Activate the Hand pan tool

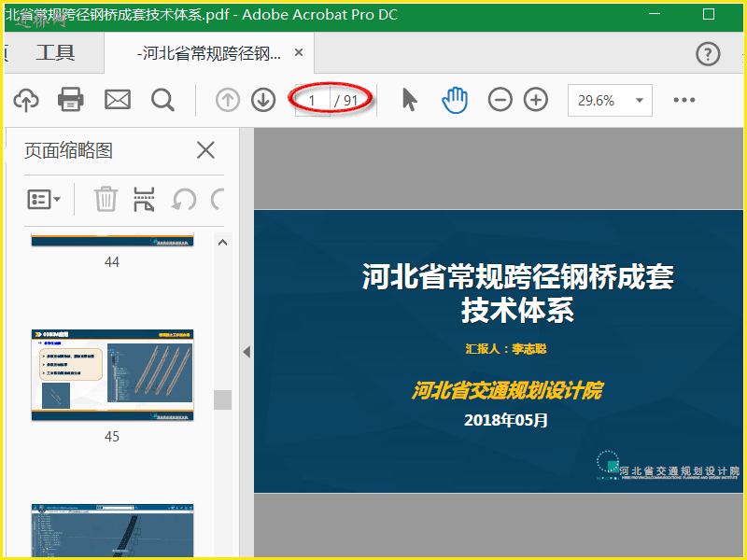(x=455, y=100)
